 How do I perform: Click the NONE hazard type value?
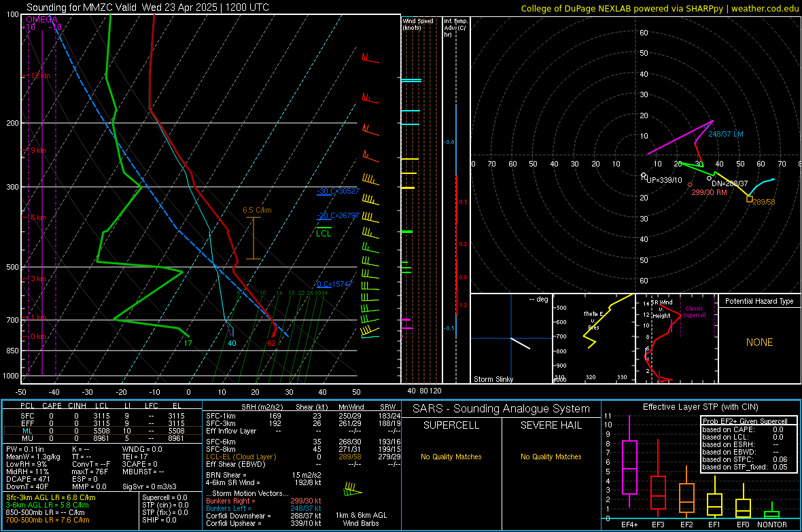point(759,342)
